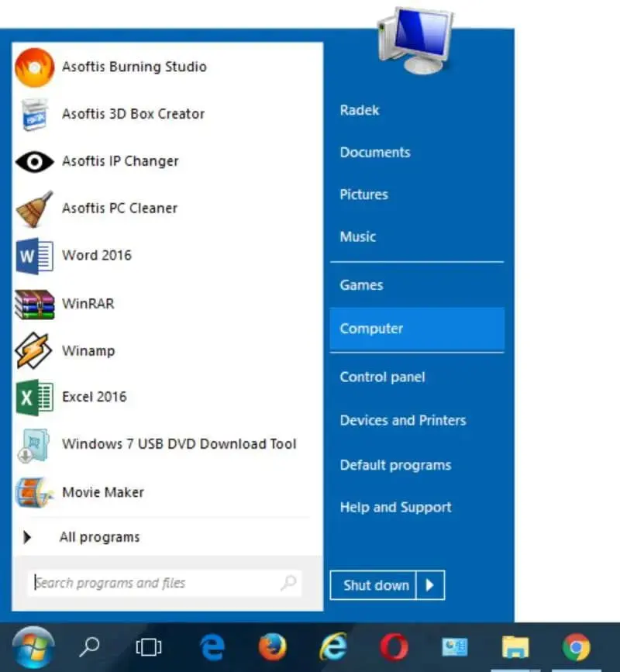The image size is (620, 672).
Task: Open Asoftis Burning Studio flame icon
Action: (35, 67)
